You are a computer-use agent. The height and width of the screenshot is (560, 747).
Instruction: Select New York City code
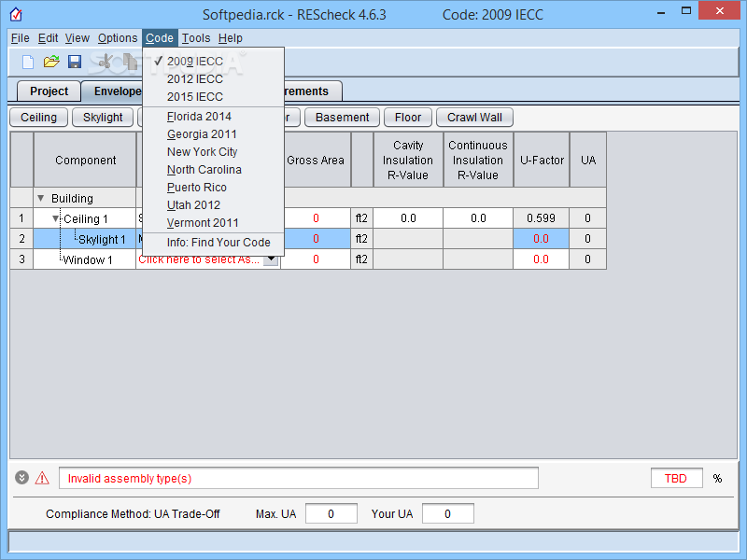pos(213,152)
